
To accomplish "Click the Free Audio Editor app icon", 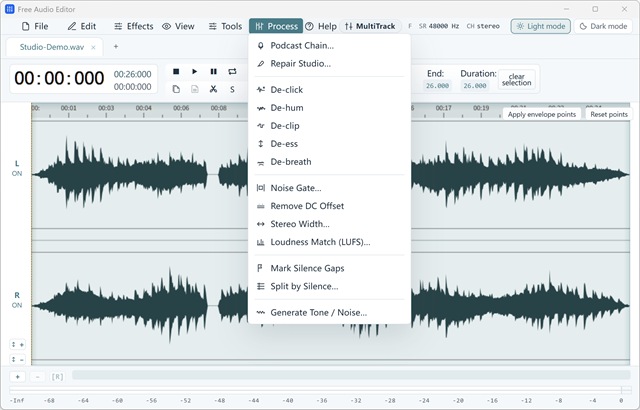I will pos(9,9).
